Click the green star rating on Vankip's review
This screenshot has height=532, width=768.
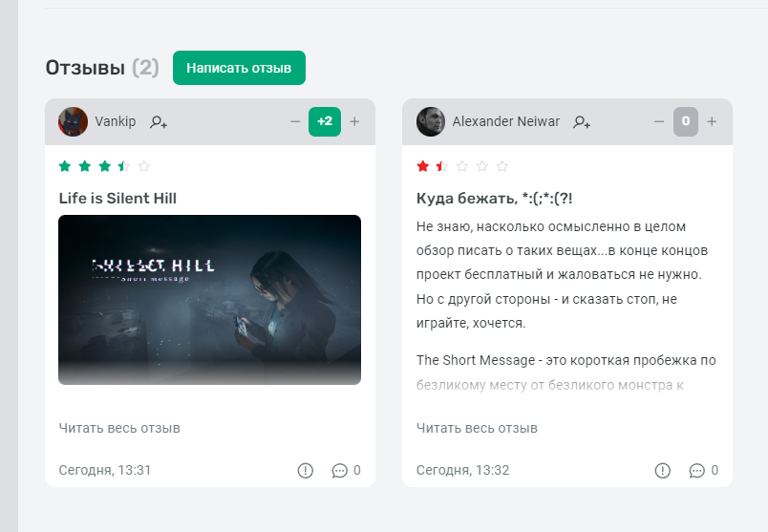pyautogui.click(x=104, y=166)
